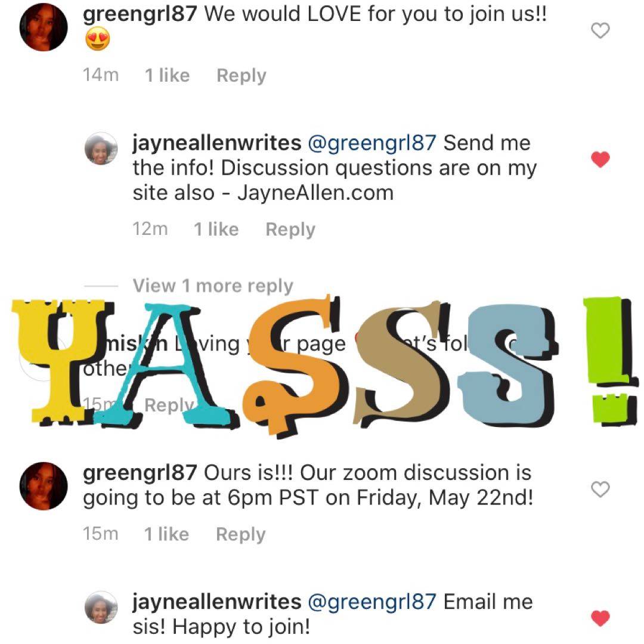Like greengrl87's zoom discussion comment
Viewport: 644px width, 644px height.
(x=600, y=489)
